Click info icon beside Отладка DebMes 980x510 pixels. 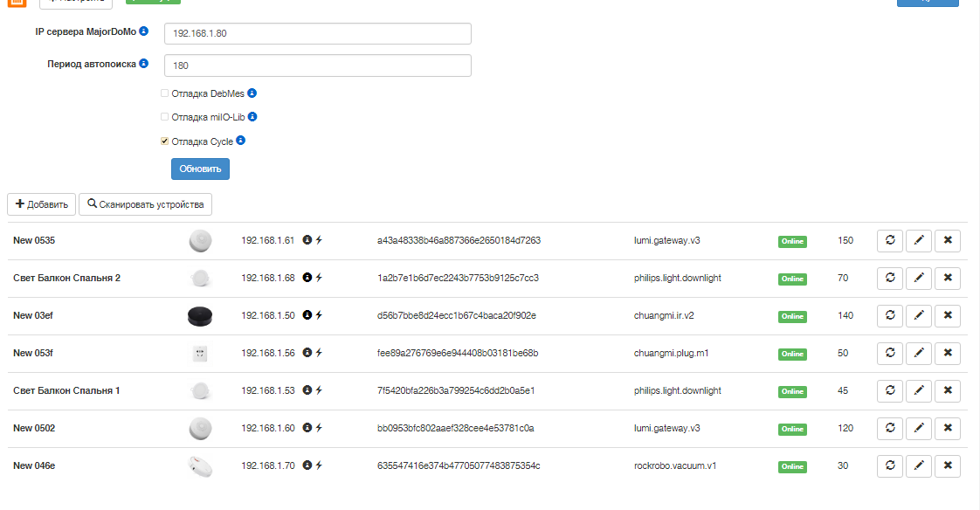[x=252, y=93]
